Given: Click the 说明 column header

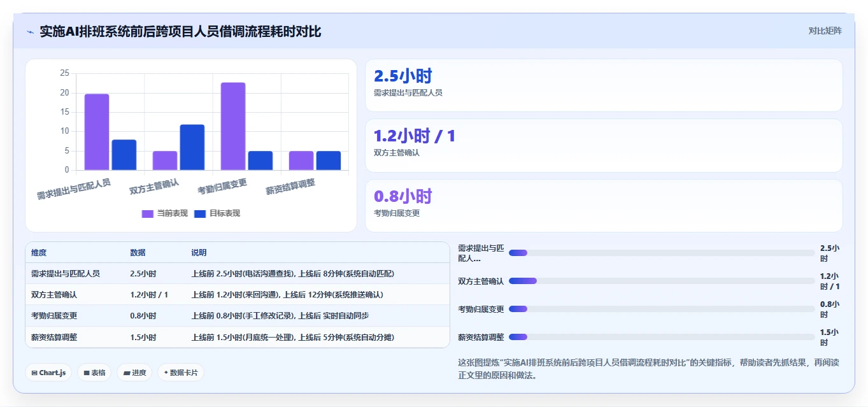Looking at the screenshot, I should [199, 253].
